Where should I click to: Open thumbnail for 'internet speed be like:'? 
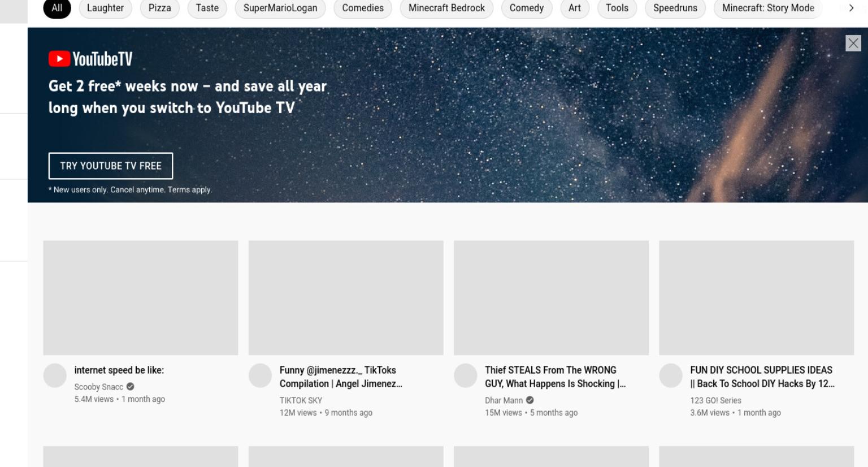pos(141,298)
